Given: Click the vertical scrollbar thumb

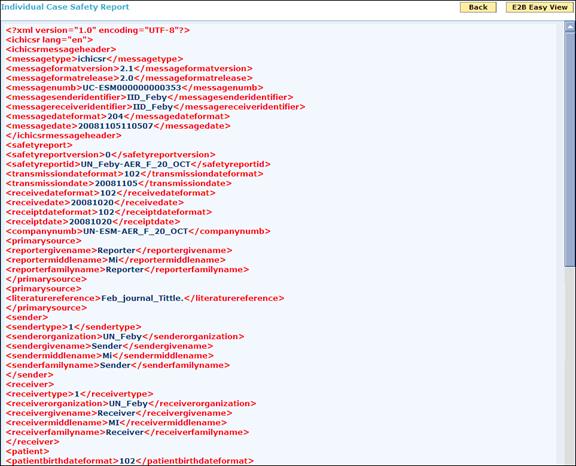Looking at the screenshot, I should tap(570, 149).
